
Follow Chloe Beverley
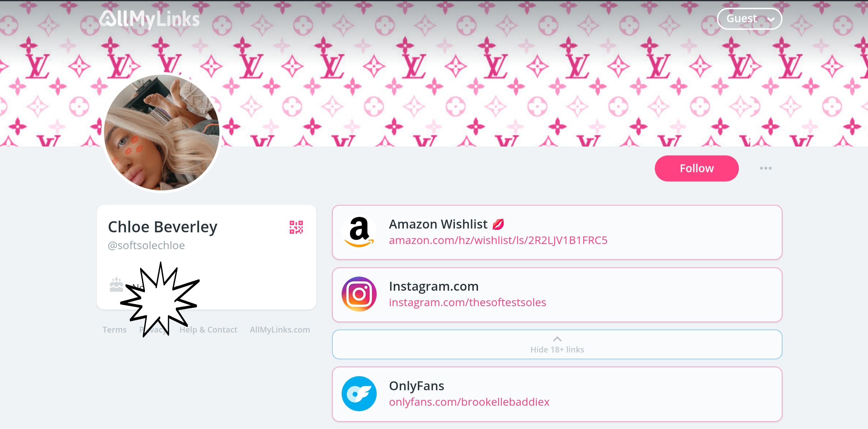click(x=696, y=169)
